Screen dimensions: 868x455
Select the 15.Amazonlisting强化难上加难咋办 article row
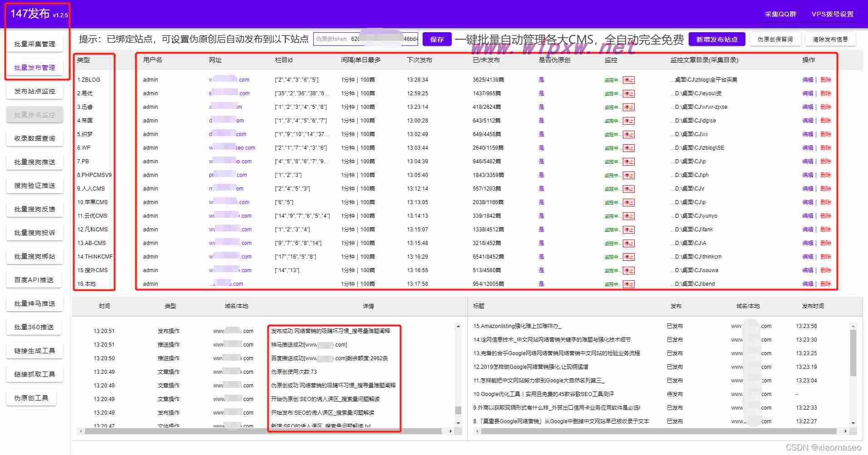pyautogui.click(x=658, y=326)
